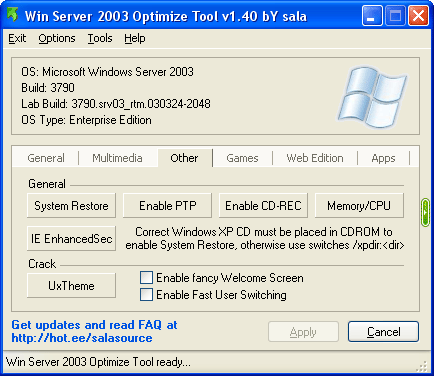The height and width of the screenshot is (376, 434).
Task: Open the Help menu
Action: coord(135,38)
